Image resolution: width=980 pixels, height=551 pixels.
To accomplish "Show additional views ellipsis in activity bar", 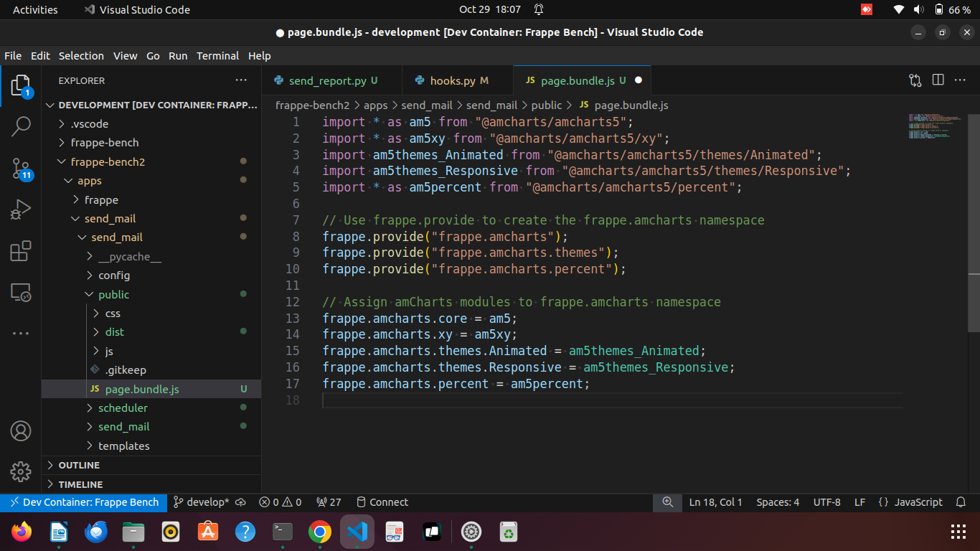I will pos(21,334).
